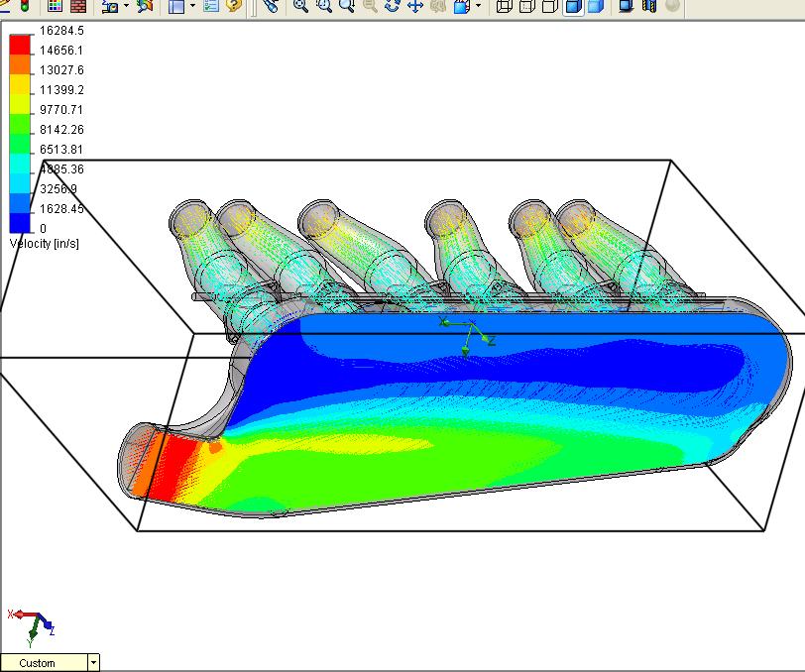Activate the Rotate View tool
The image size is (805, 672).
393,6
